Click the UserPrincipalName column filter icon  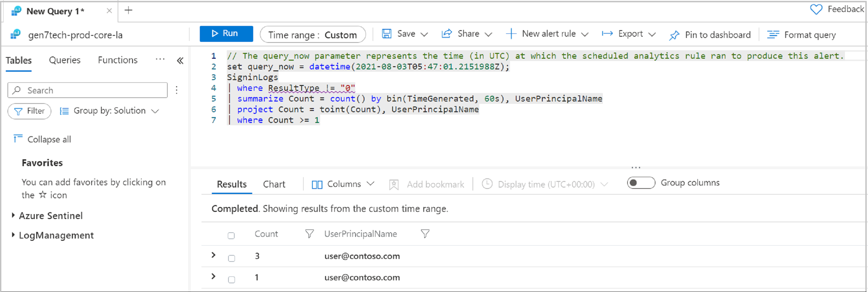point(425,234)
